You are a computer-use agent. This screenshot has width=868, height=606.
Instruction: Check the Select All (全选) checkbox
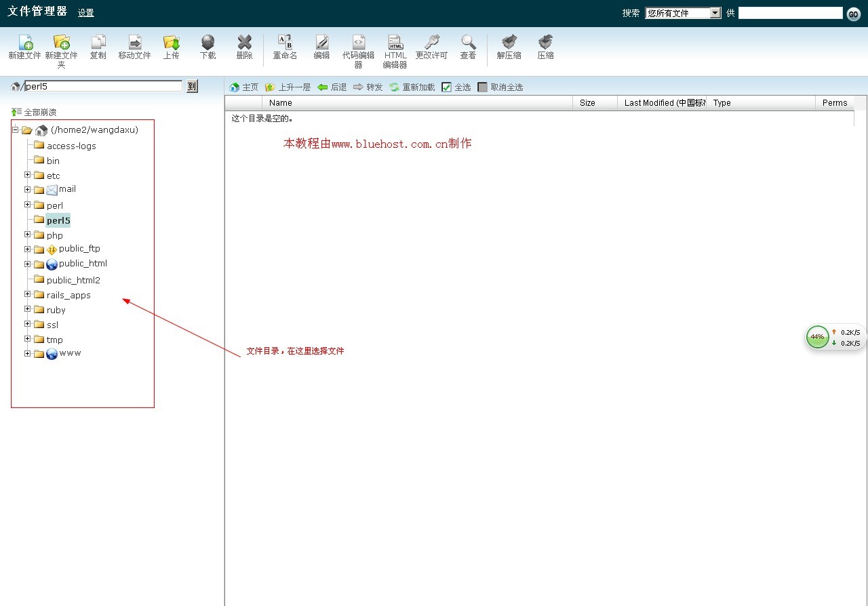coord(446,87)
